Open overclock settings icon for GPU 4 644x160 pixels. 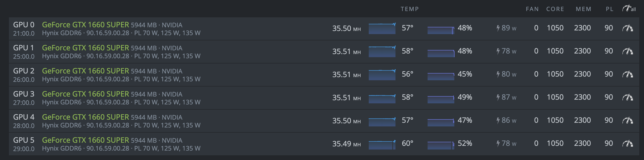pos(628,120)
